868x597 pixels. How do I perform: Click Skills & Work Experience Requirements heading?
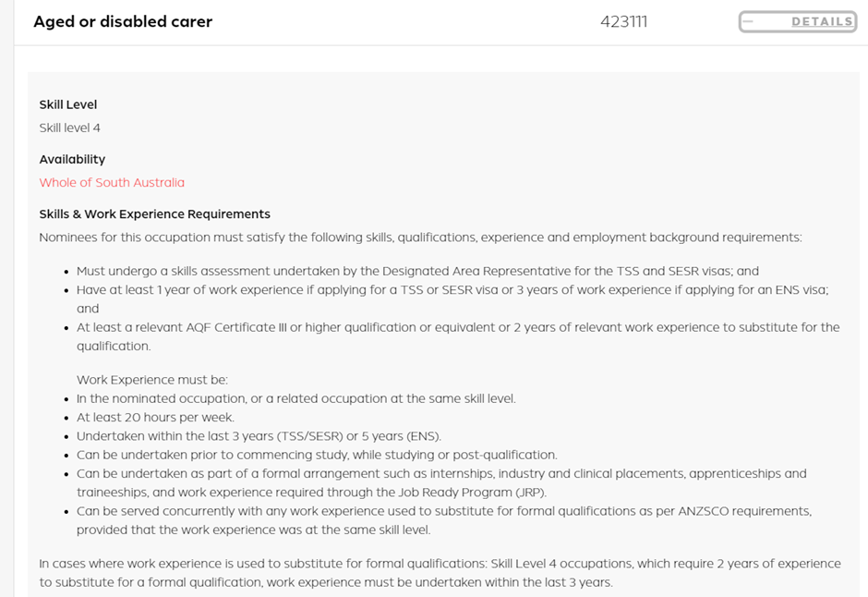tap(154, 213)
